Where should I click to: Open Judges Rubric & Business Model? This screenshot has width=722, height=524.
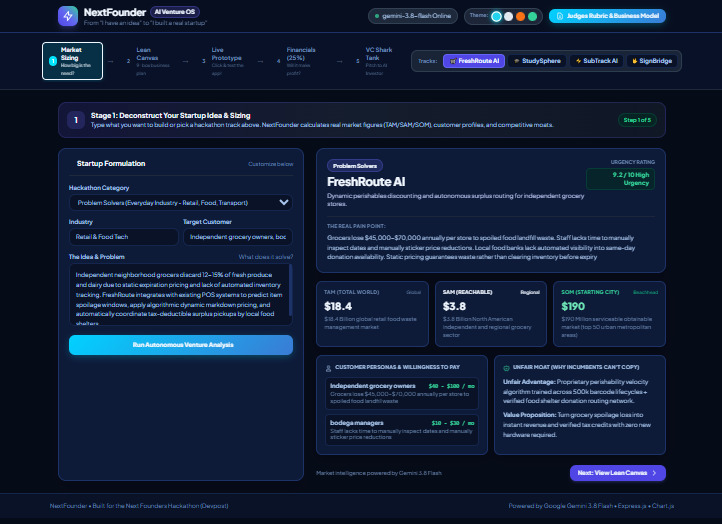point(607,16)
